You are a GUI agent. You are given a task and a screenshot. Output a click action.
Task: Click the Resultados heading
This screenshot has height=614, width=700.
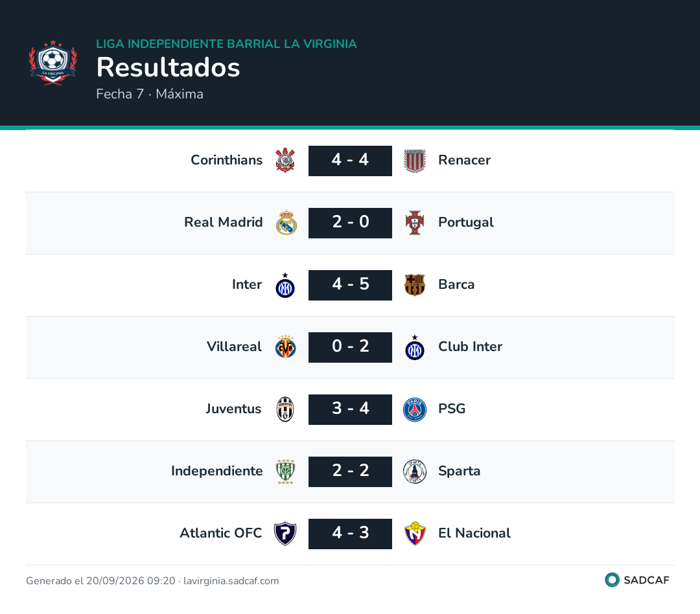click(x=169, y=67)
